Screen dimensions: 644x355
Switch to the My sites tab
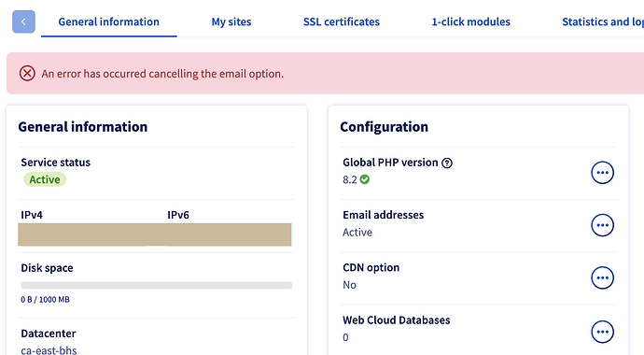click(231, 21)
